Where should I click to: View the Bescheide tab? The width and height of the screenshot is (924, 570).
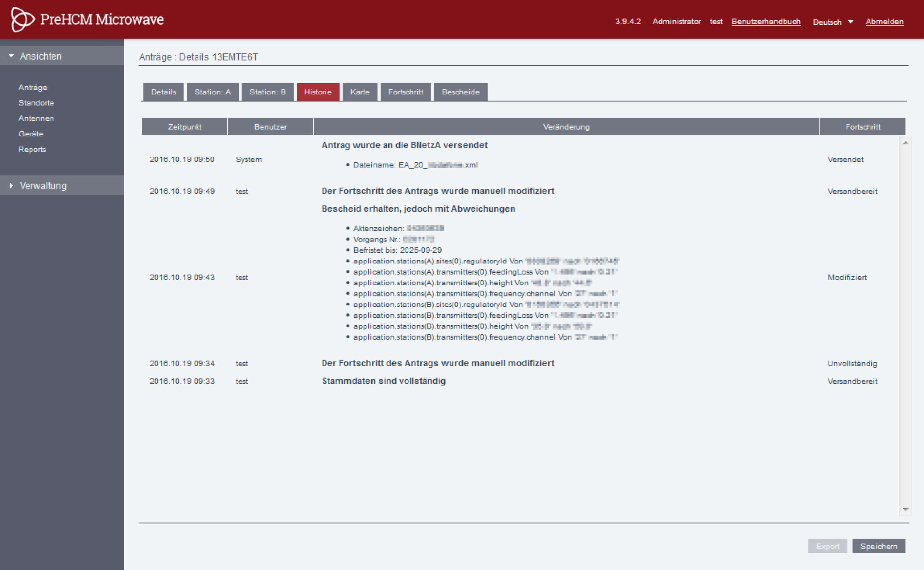[460, 92]
